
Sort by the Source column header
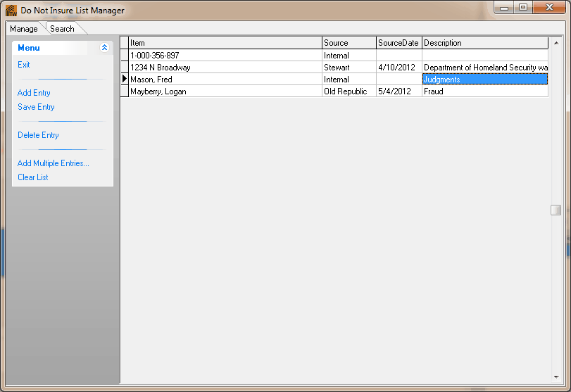(349, 43)
